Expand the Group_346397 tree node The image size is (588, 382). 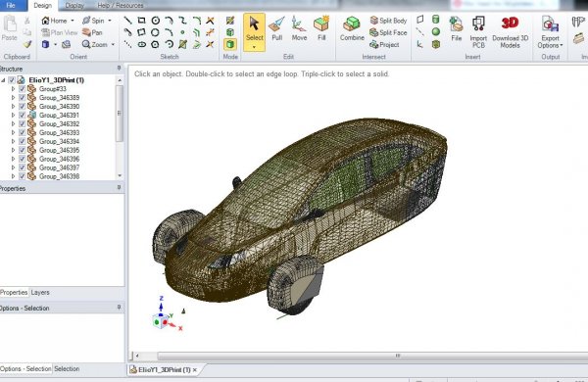click(13, 167)
